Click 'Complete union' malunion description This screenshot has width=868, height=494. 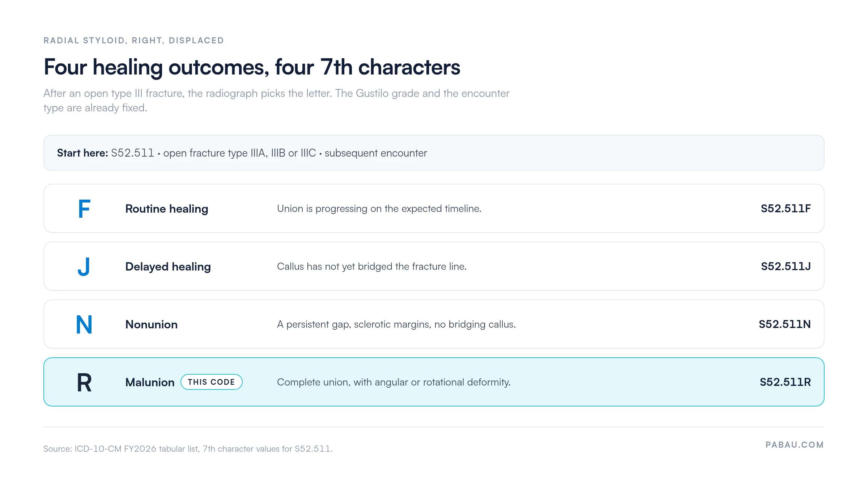point(394,382)
